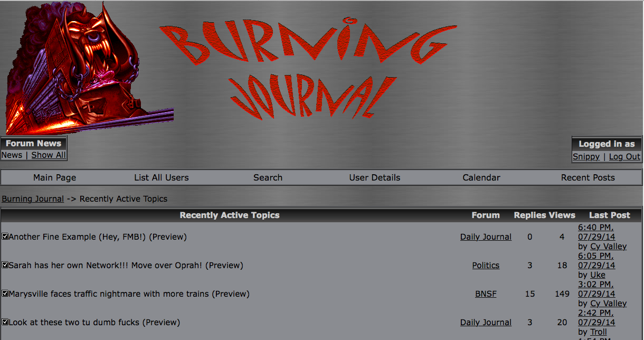Open the Politics forum link

point(486,266)
